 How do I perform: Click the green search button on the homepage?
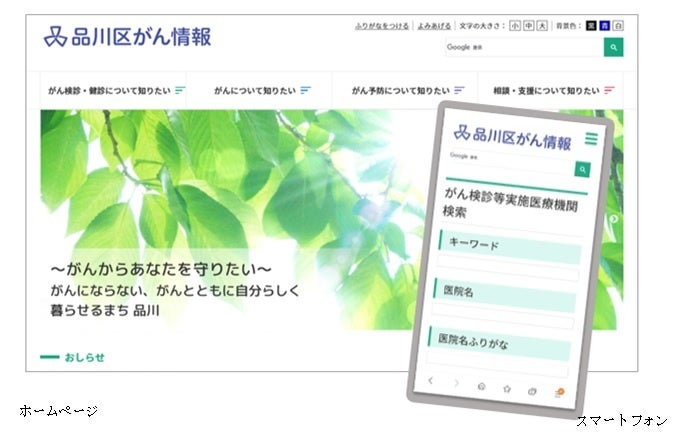pyautogui.click(x=613, y=47)
